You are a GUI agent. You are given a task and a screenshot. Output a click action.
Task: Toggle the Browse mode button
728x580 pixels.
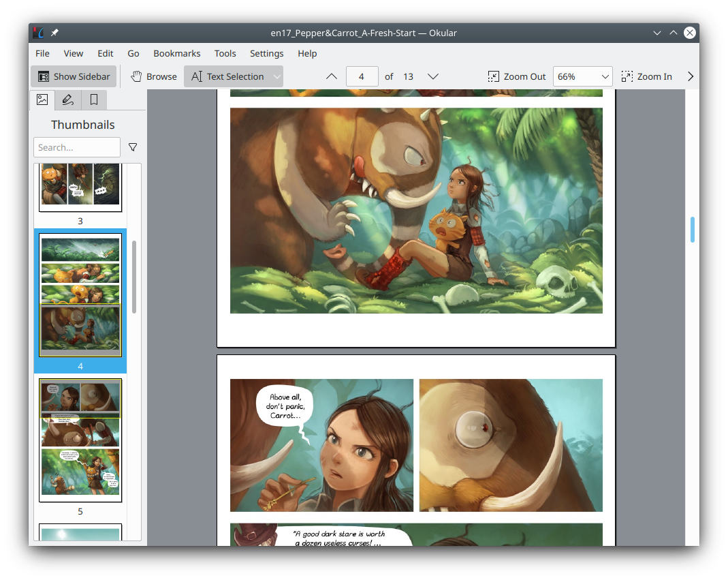point(153,76)
